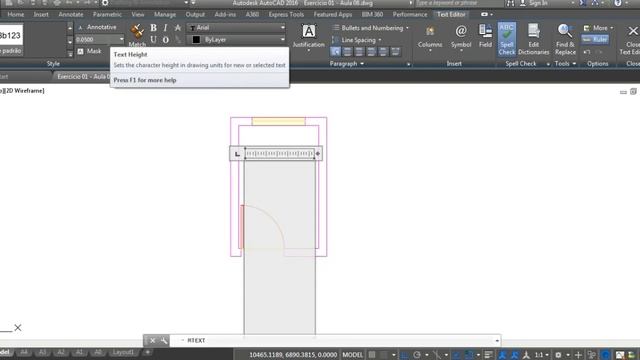Screen dimensions: 640x360
Task: Select the AaBb123 text style thumbnail
Action: (11, 36)
